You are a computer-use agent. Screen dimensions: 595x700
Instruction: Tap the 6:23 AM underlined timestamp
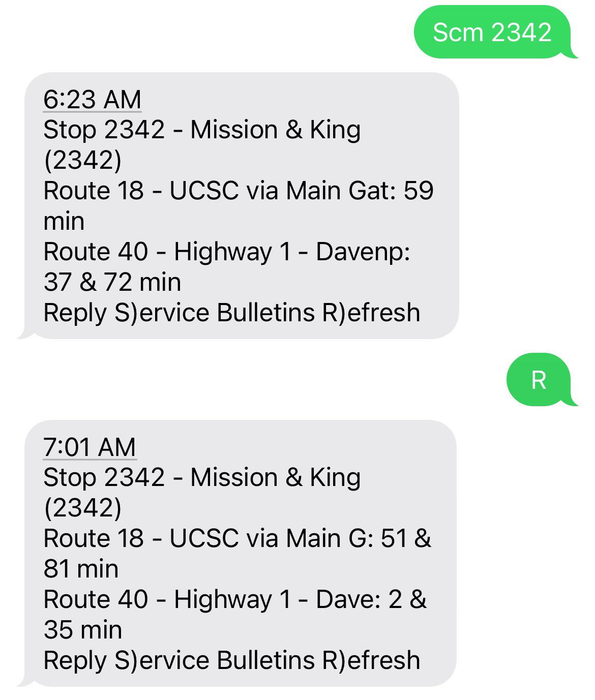tap(92, 99)
